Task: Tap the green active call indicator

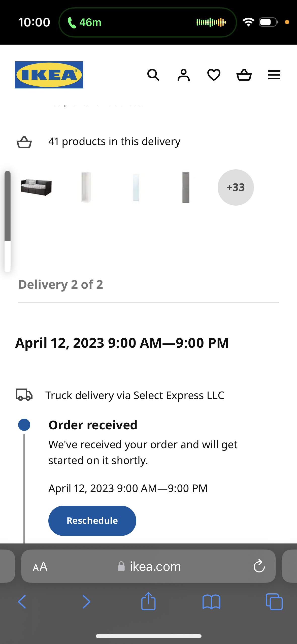Action: click(x=84, y=22)
